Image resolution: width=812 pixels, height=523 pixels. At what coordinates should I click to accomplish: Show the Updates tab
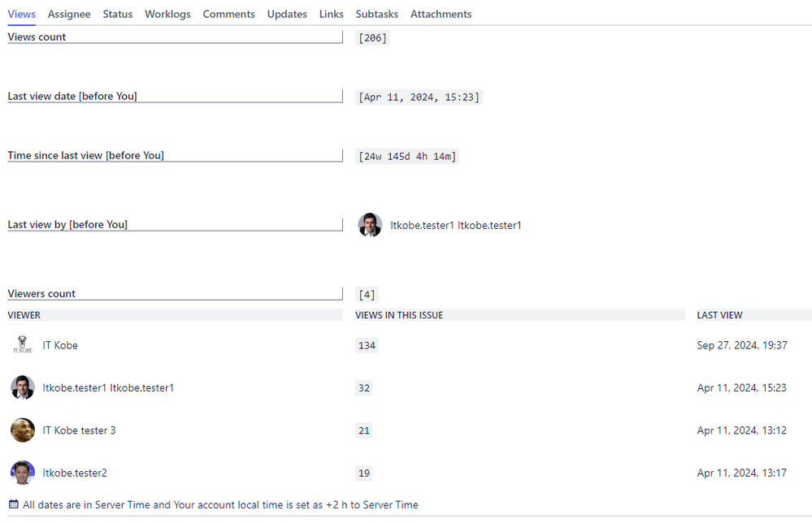pyautogui.click(x=287, y=14)
